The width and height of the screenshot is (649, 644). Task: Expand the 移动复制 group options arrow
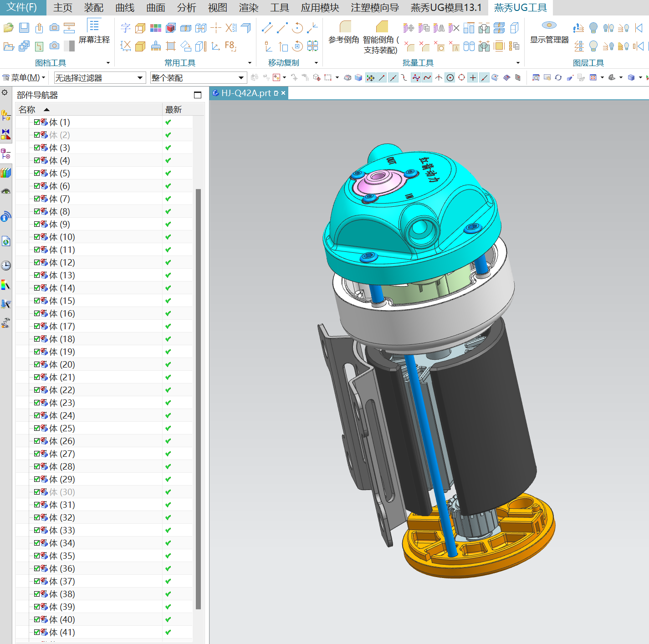click(x=316, y=63)
